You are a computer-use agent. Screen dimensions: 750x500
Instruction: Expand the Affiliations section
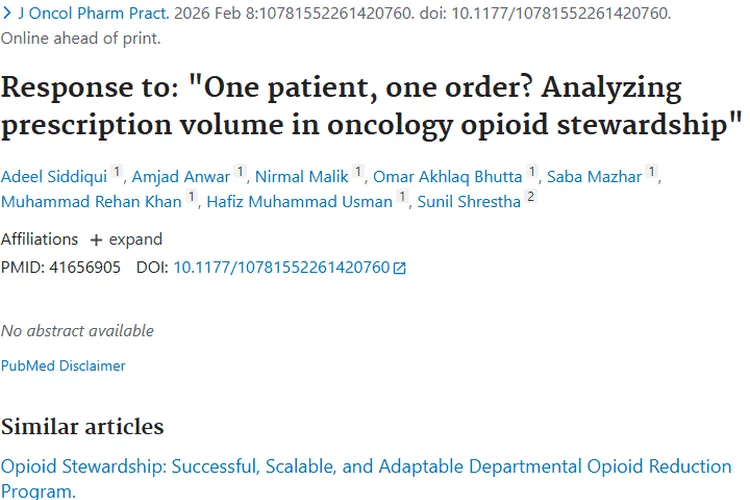click(126, 239)
